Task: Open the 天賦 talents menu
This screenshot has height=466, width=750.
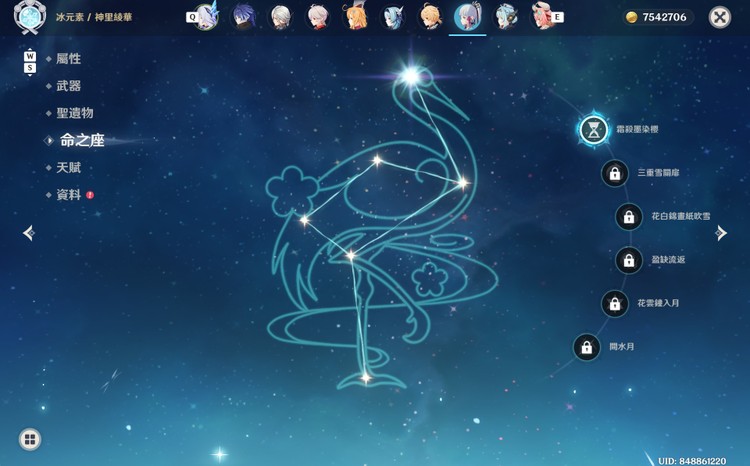Action: click(x=68, y=167)
